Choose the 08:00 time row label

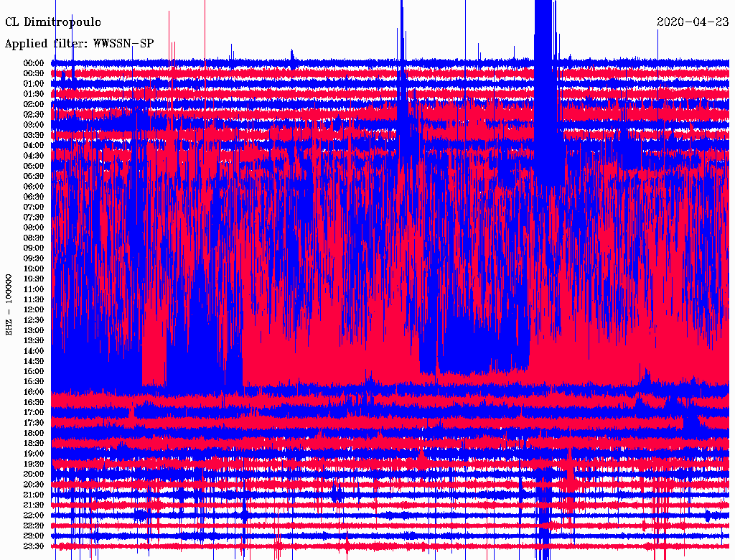pyautogui.click(x=34, y=228)
